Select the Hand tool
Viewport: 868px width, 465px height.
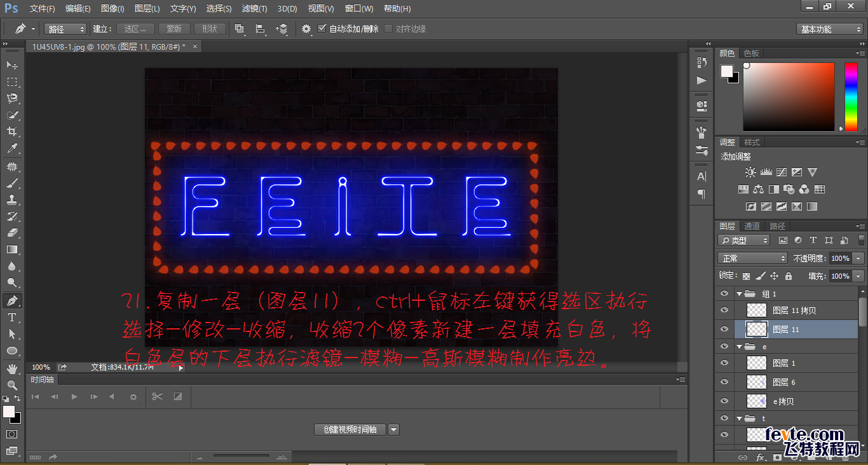click(x=13, y=368)
